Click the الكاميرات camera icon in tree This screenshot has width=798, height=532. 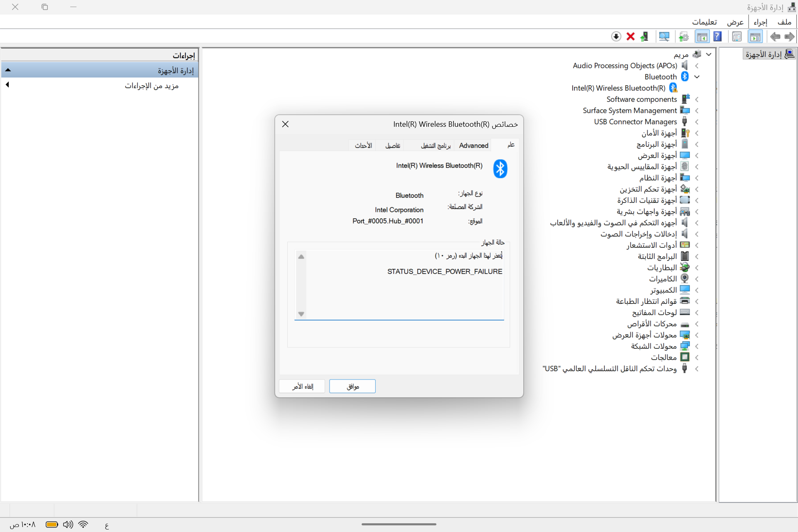[685, 278]
